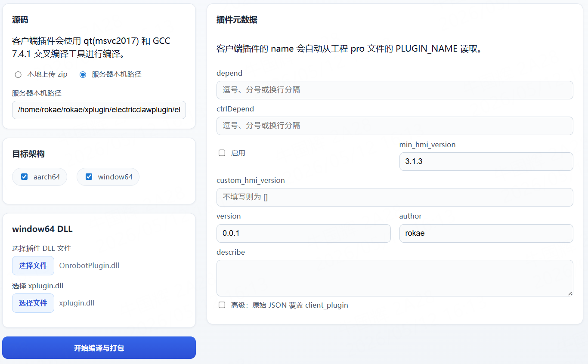The height and width of the screenshot is (364, 588).
Task: Click the custom_hmi_version input field
Action: click(395, 197)
